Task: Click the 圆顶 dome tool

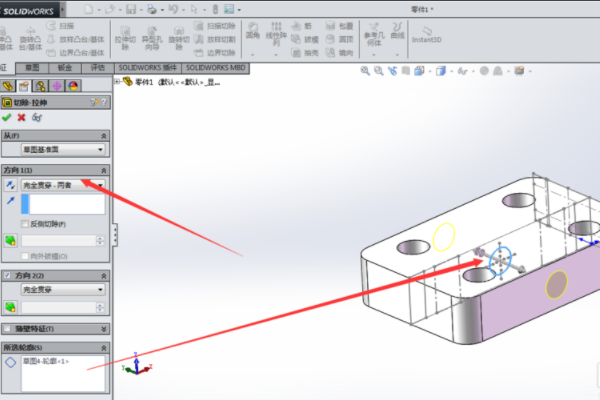Action: 339,39
